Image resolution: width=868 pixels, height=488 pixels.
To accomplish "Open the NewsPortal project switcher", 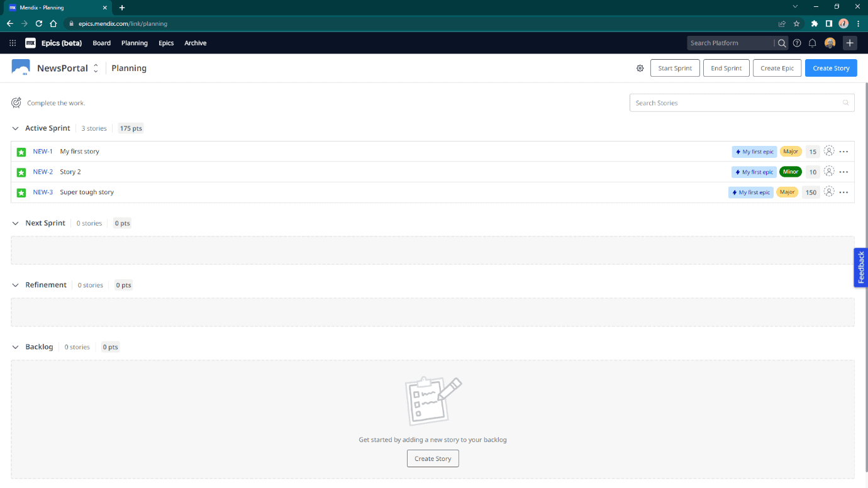I will point(95,67).
